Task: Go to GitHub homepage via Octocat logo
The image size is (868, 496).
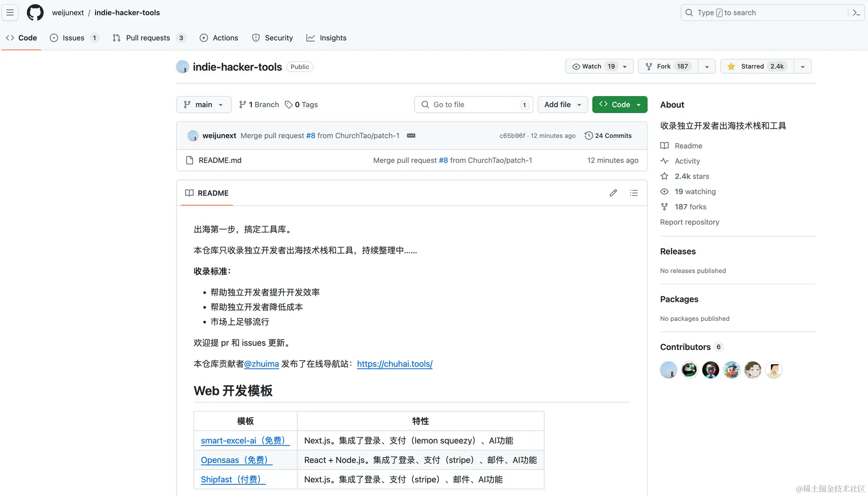Action: pyautogui.click(x=35, y=13)
